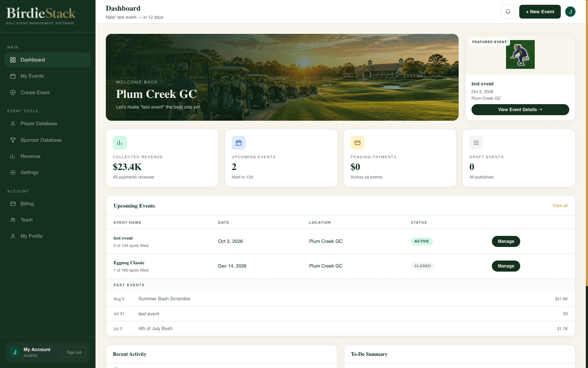The image size is (588, 368).
Task: Click View all upcoming events link
Action: 560,206
